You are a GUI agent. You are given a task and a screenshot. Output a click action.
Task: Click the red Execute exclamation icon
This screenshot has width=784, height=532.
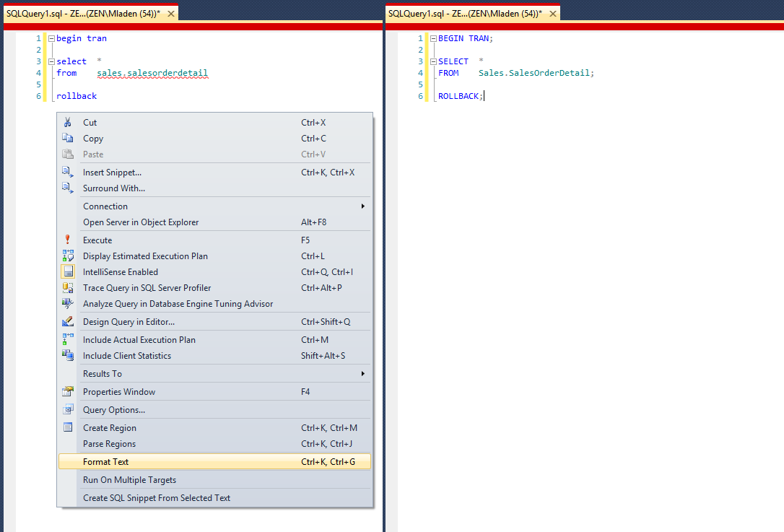[68, 240]
